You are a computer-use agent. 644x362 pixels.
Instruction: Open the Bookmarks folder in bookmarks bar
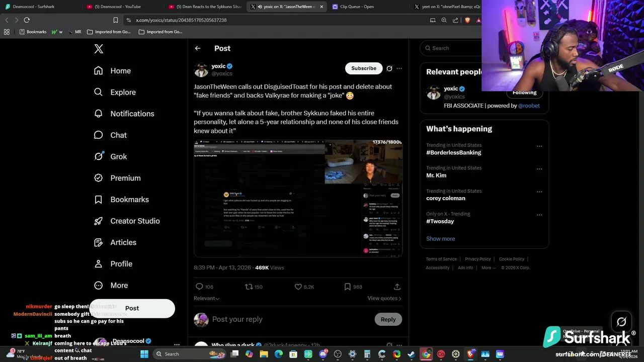click(x=33, y=32)
